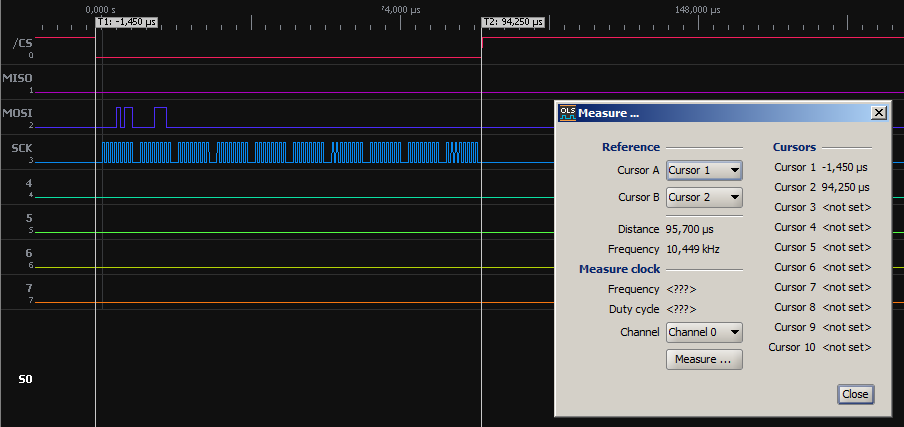
Task: Open the Cursor B dropdown
Action: coord(704,197)
